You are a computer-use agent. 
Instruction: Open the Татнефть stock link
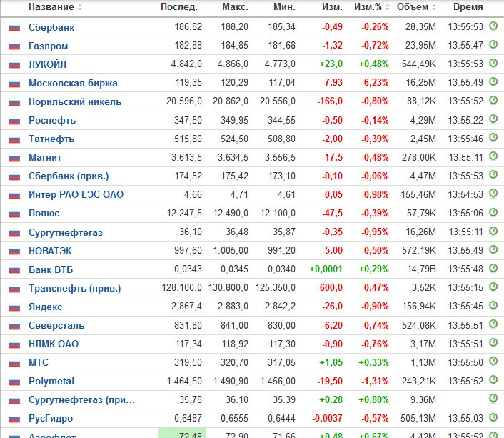tap(51, 139)
